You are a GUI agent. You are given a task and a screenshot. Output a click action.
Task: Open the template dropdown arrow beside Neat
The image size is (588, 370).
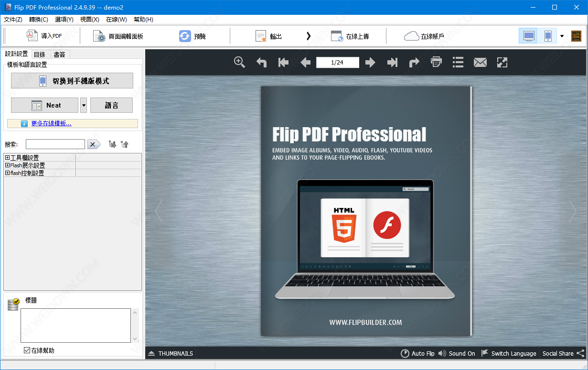pyautogui.click(x=84, y=105)
